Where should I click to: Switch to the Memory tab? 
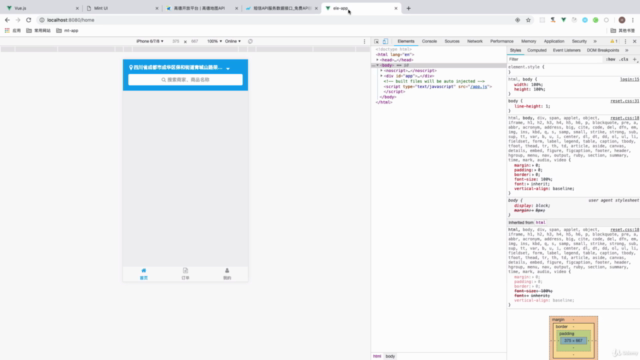tap(529, 41)
